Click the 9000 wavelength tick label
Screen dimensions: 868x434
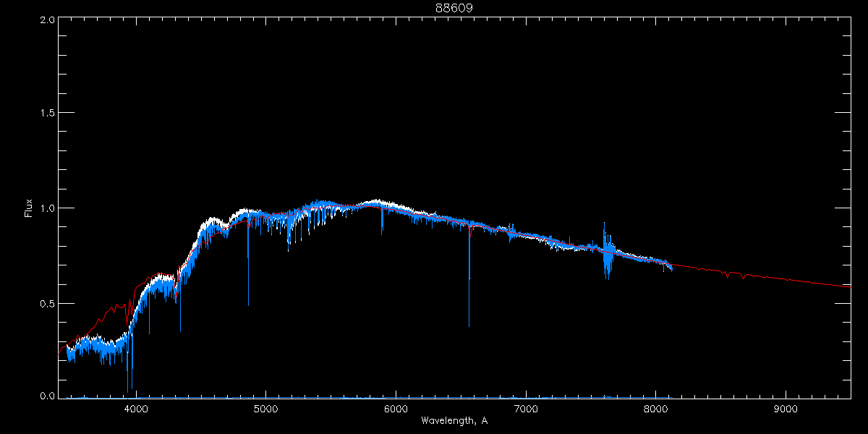click(786, 408)
